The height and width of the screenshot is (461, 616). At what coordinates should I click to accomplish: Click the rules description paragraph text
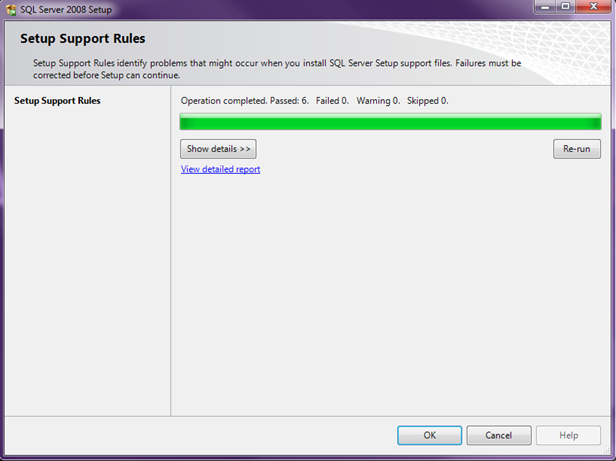pos(277,69)
